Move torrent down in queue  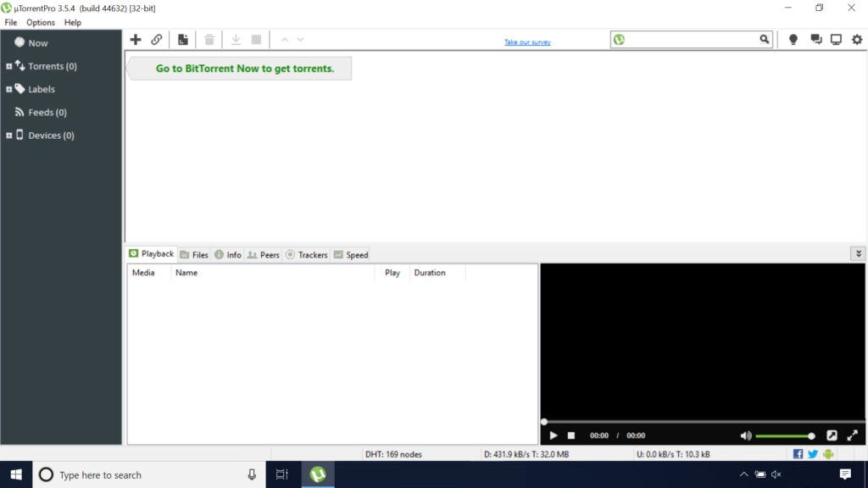(301, 39)
